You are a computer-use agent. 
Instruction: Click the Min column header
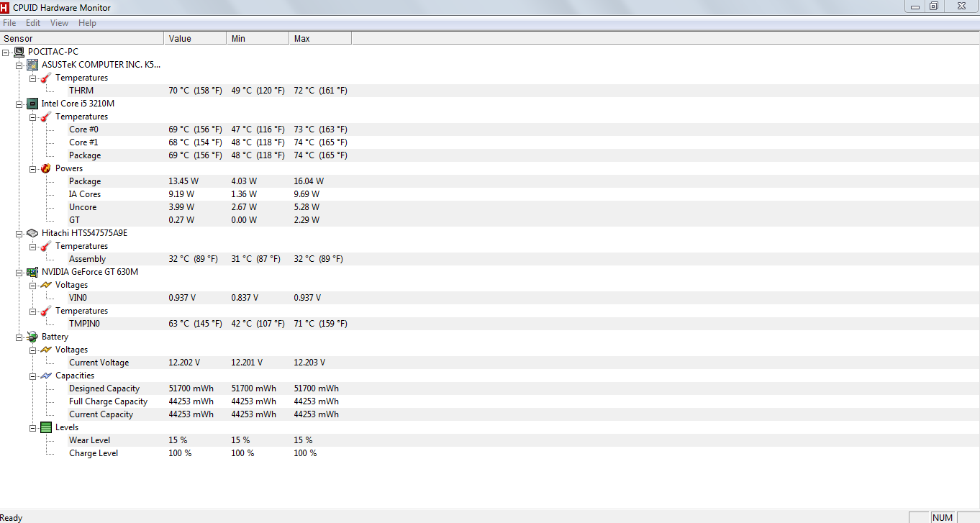pos(258,38)
